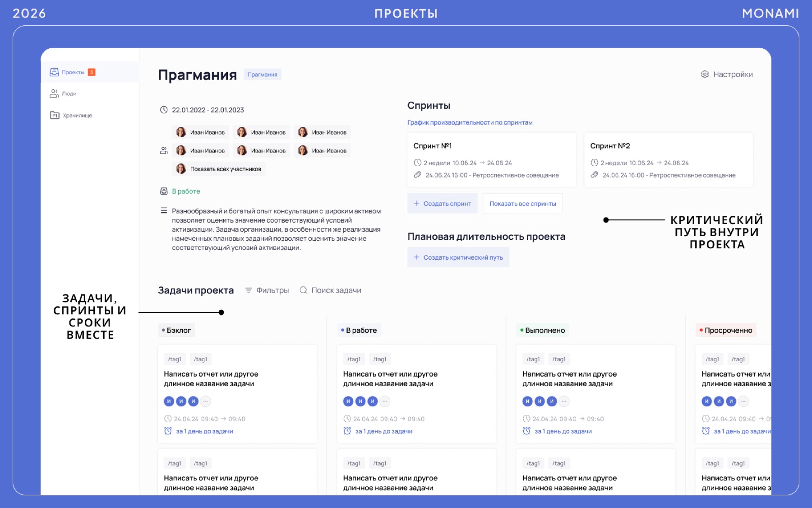Image resolution: width=812 pixels, height=508 pixels.
Task: Click the Прагмания tag label
Action: 262,75
